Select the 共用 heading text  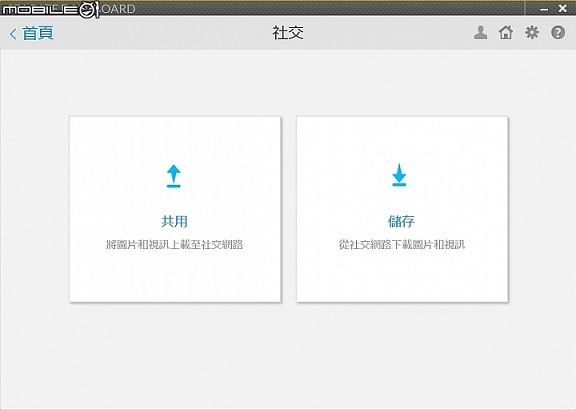click(174, 221)
